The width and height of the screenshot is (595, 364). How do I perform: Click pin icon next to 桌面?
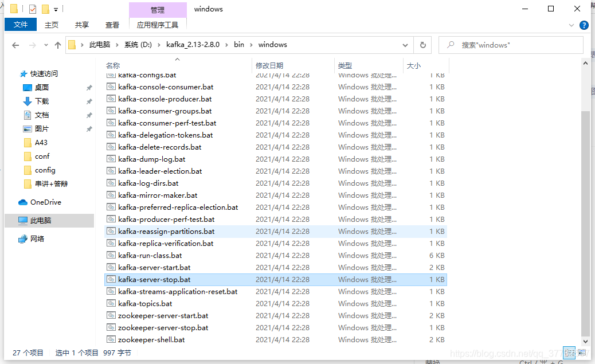point(89,88)
